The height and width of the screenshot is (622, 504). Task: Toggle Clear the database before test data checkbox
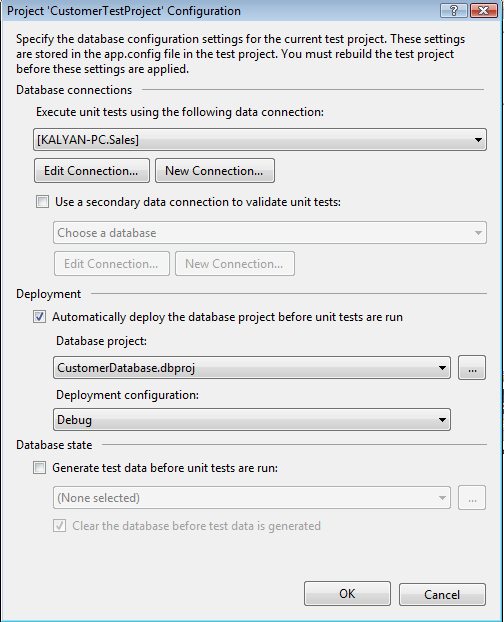[x=59, y=526]
